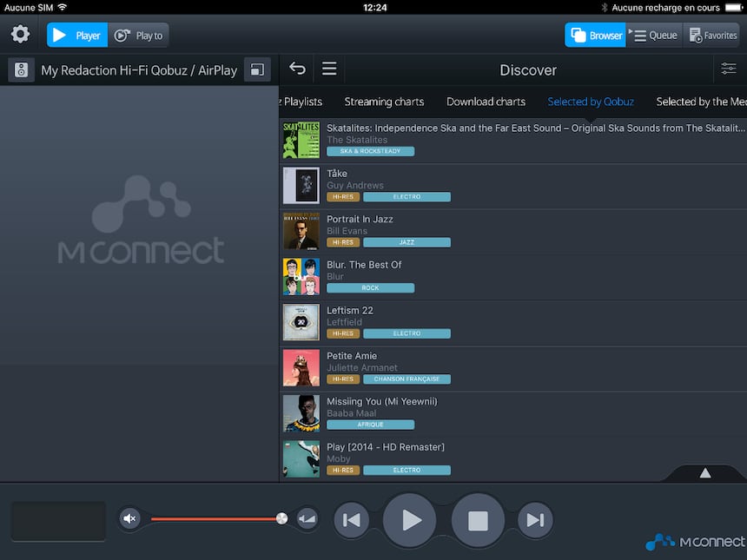Click the CHANSON FRANÇAISE genre tag
The image size is (747, 560).
407,379
